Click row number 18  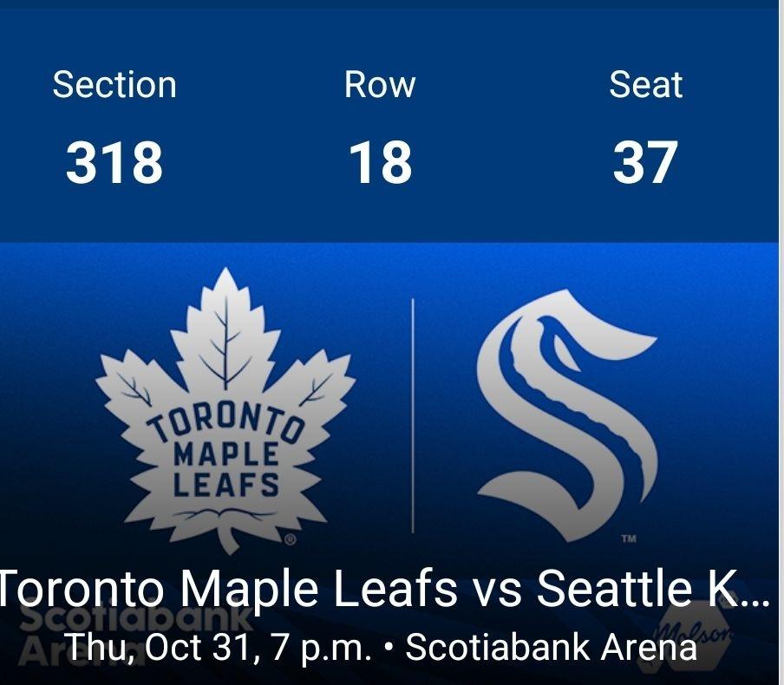[380, 163]
